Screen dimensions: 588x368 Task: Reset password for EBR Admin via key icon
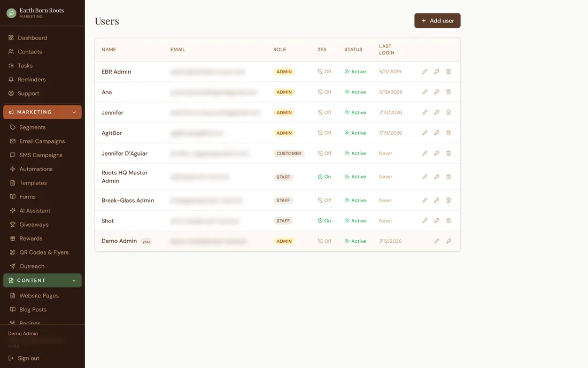click(x=437, y=72)
